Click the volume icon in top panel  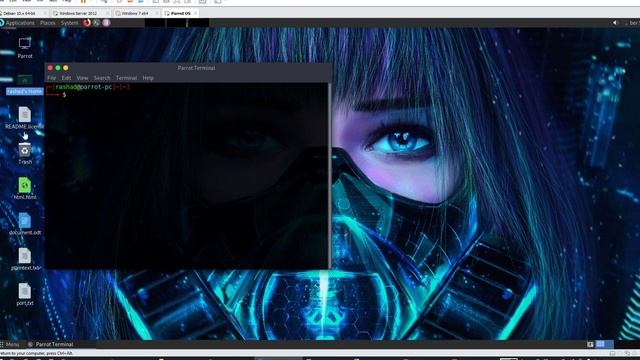616,23
